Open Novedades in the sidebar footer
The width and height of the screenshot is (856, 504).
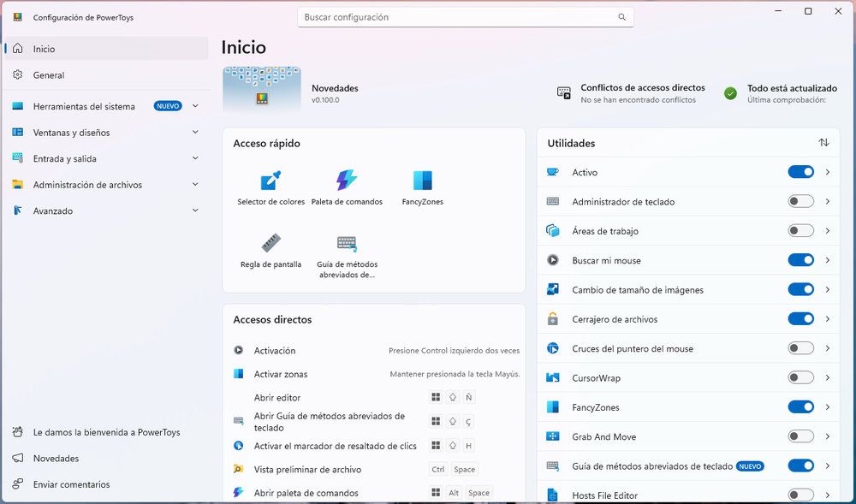click(x=106, y=458)
